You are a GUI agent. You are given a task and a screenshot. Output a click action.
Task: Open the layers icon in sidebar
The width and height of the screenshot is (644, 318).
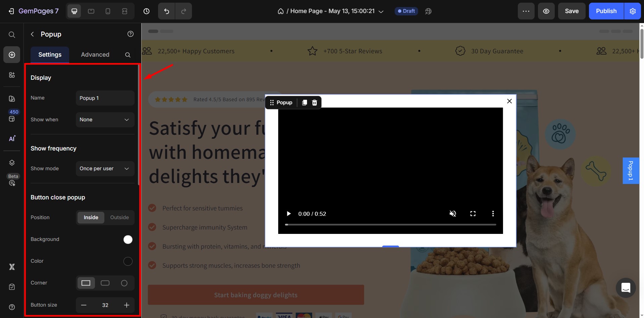point(12,163)
